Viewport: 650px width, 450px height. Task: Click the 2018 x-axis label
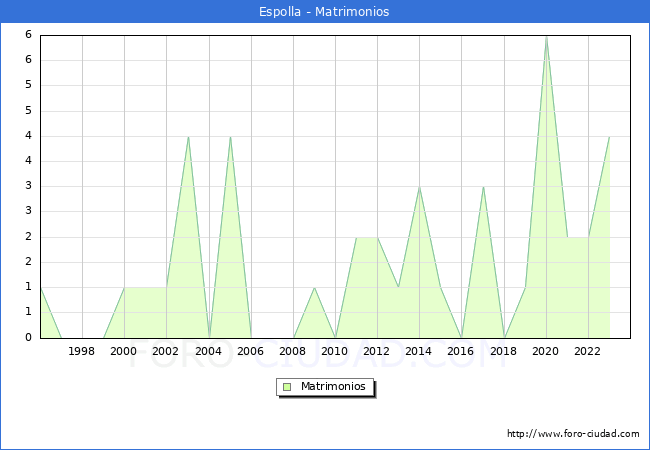[x=504, y=351]
